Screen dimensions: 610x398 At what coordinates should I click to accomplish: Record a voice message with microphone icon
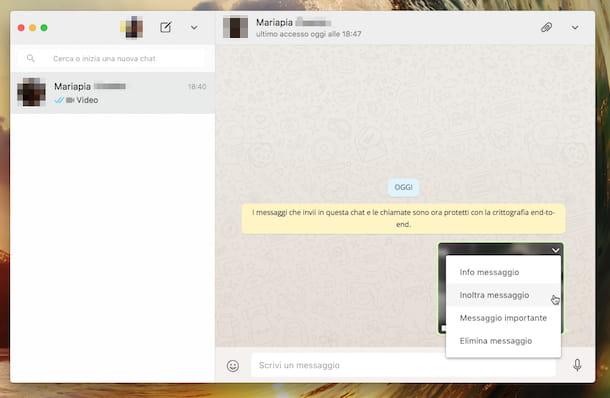(577, 365)
